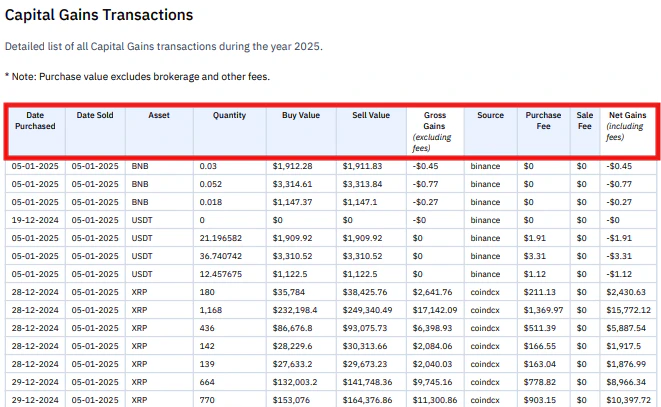661x407 pixels.
Task: Click purchase fee $1.91
Action: 535,238
